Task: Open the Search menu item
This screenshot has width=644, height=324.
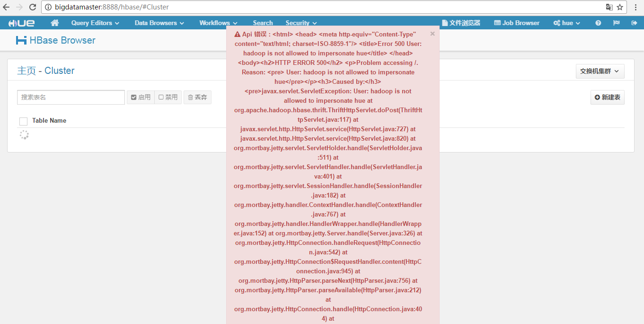Action: click(263, 23)
